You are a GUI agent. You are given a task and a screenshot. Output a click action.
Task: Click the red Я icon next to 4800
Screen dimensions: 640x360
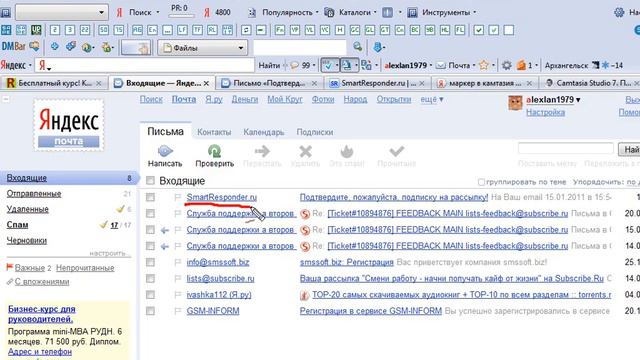tap(207, 13)
